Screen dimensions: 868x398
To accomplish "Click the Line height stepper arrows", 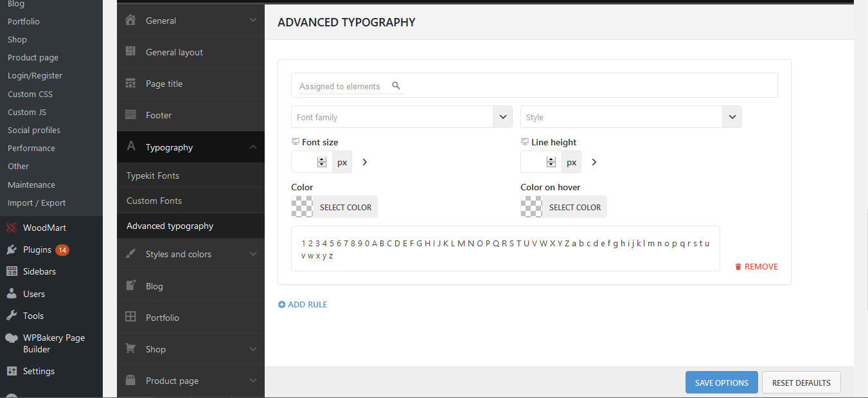I will (551, 162).
